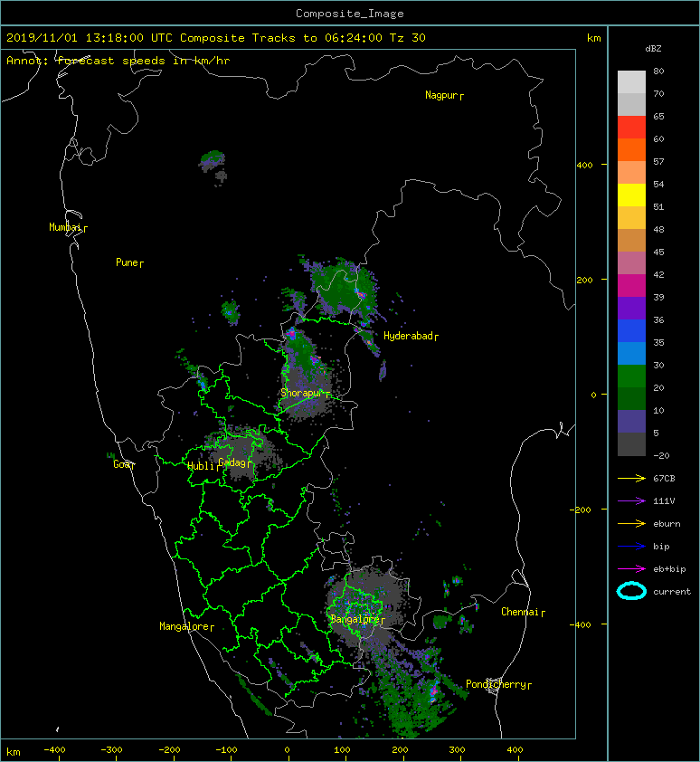Select the 300 tick on the horizontal axis
Image resolution: width=700 pixels, height=762 pixels.
pos(457,750)
